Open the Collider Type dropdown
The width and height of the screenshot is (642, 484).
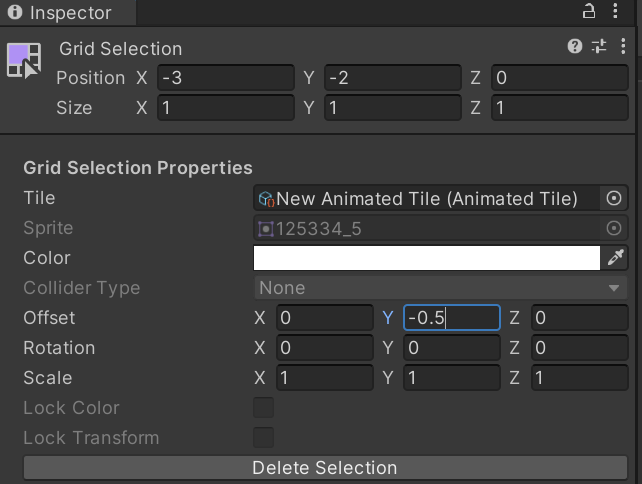[x=439, y=288]
